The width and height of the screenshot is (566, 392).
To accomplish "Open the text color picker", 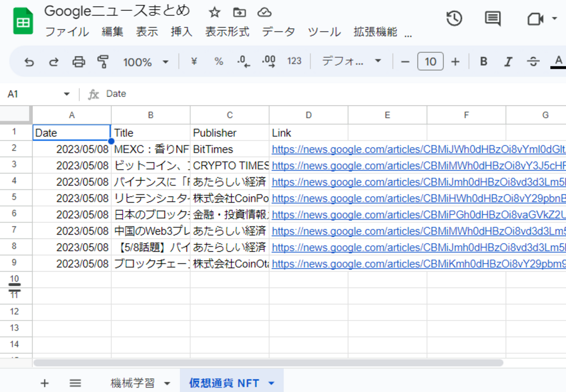I will coord(559,61).
